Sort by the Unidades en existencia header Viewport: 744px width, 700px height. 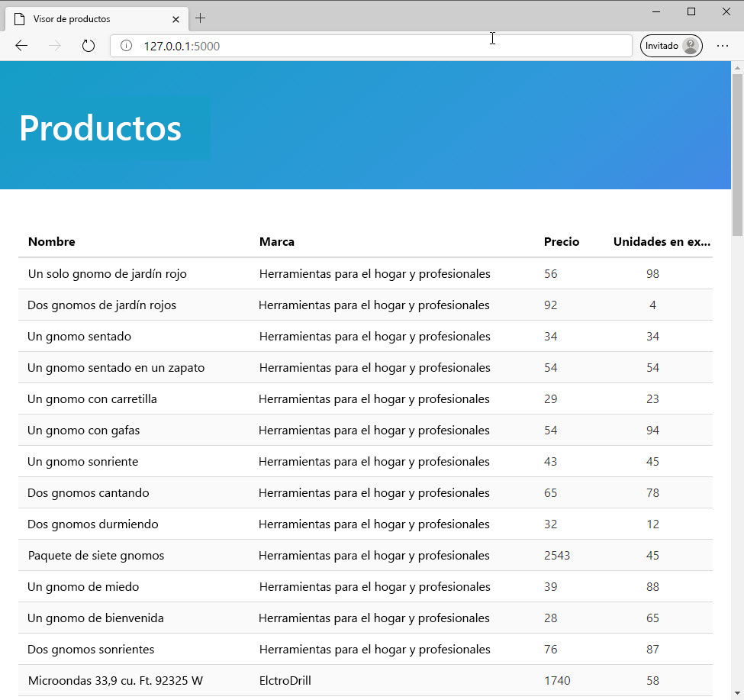click(661, 241)
